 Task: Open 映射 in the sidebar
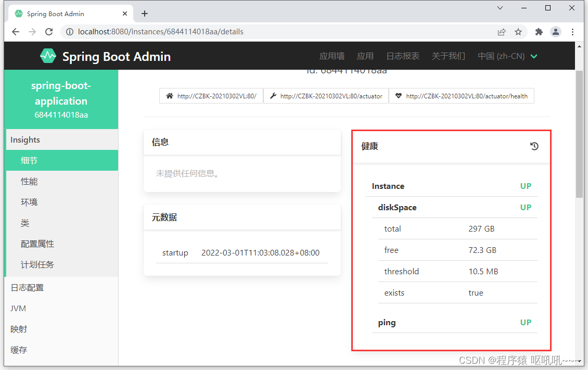(x=62, y=329)
